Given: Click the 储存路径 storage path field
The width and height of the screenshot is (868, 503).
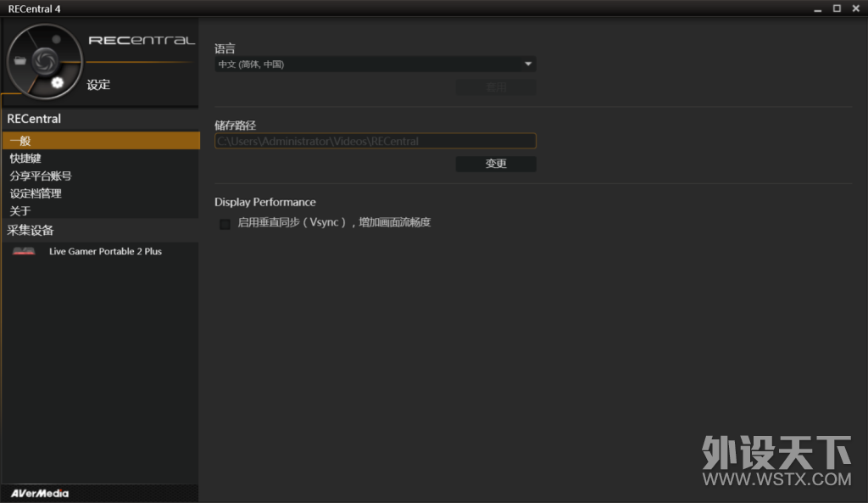Looking at the screenshot, I should (376, 142).
